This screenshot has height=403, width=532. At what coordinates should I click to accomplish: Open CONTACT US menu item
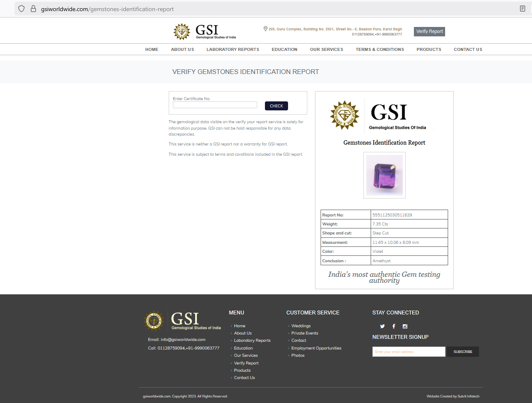(x=468, y=50)
